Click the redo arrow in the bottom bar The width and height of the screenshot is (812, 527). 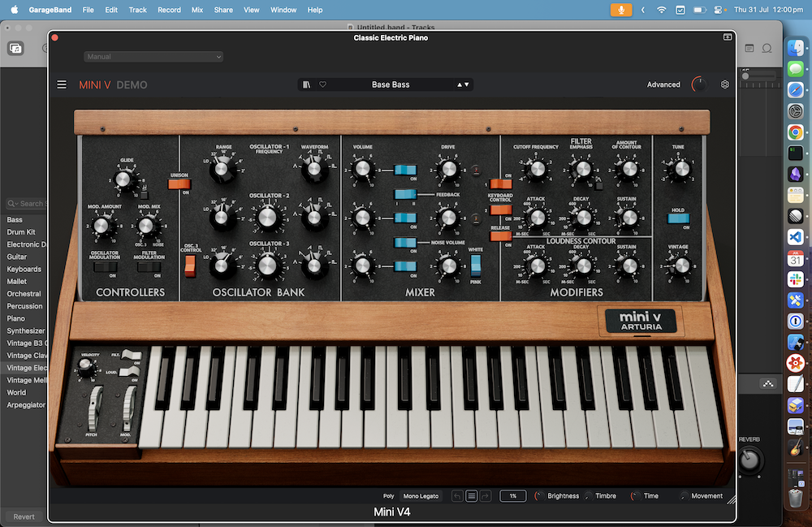[486, 496]
